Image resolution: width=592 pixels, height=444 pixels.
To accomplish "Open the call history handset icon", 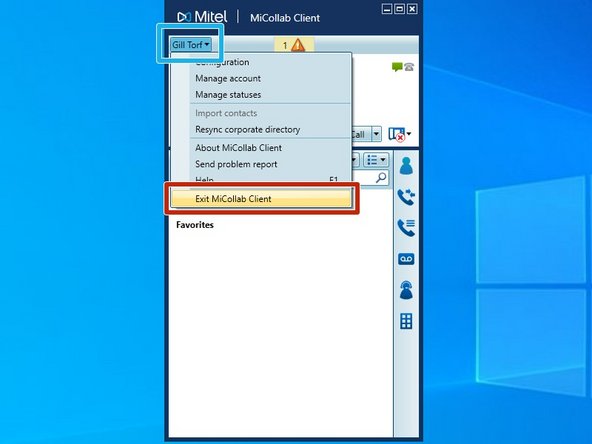I will tap(406, 197).
